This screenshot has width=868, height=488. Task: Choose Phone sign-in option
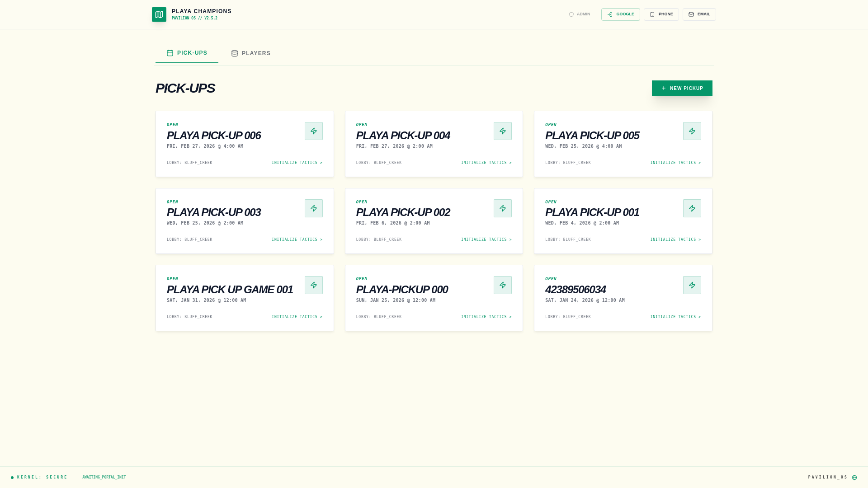(661, 14)
